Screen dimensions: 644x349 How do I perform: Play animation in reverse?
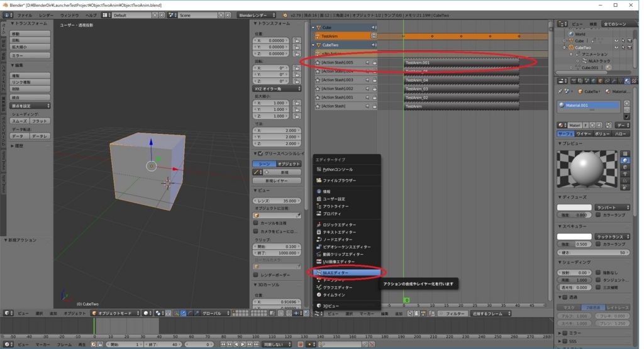point(236,345)
